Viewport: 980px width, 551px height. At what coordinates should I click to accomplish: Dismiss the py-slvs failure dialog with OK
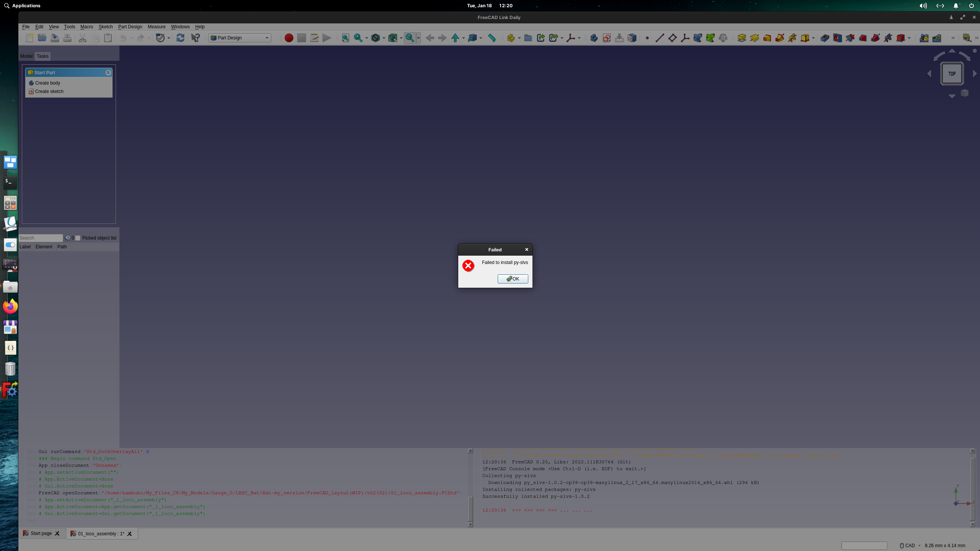tap(513, 279)
